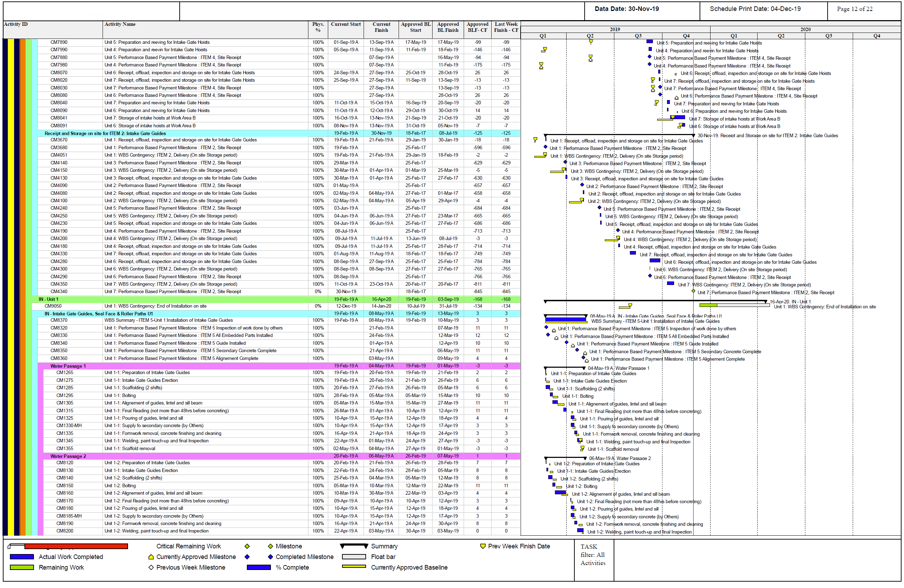Screen dimensions: 904x588
Task: Click CM9050 green remaining work bar in Gantt
Action: coord(708,305)
